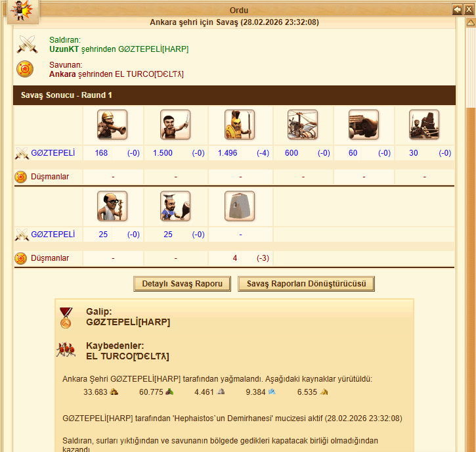Click the cook unit icon
The image size is (476, 452).
coord(175,206)
